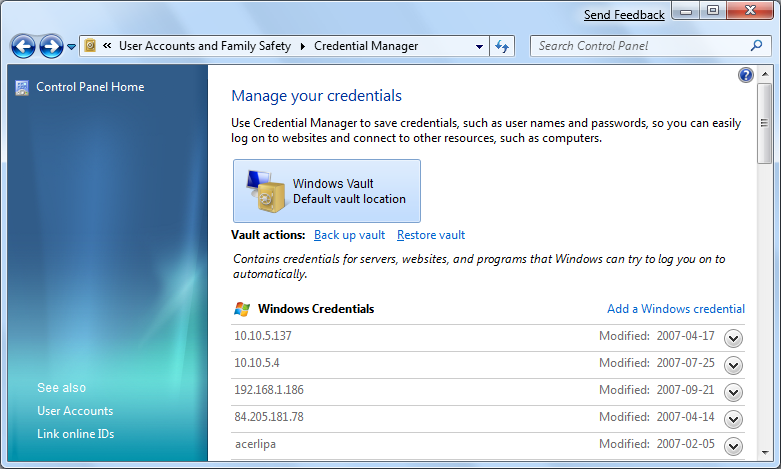Open the recent pages dropdown arrow
The image size is (781, 469).
[x=71, y=47]
